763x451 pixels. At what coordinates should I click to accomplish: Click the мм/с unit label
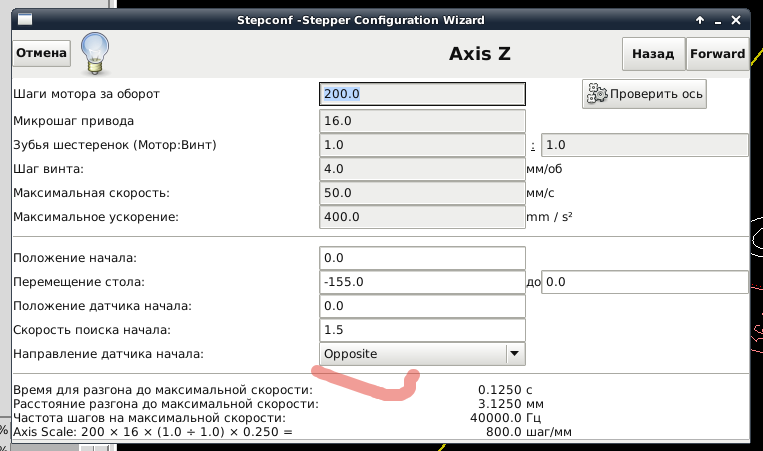point(540,193)
